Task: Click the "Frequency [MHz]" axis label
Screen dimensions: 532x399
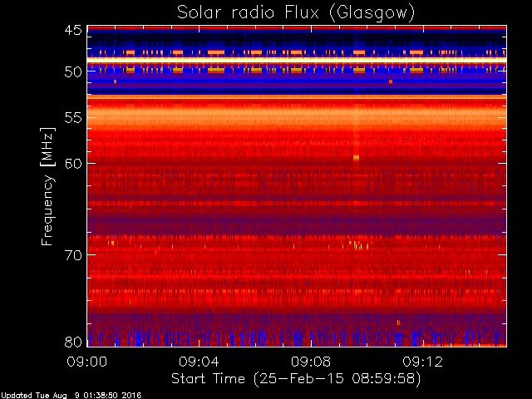Action: coord(47,186)
